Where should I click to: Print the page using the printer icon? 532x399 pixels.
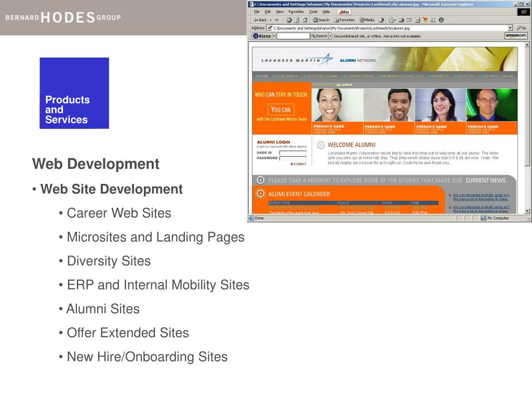[x=402, y=20]
